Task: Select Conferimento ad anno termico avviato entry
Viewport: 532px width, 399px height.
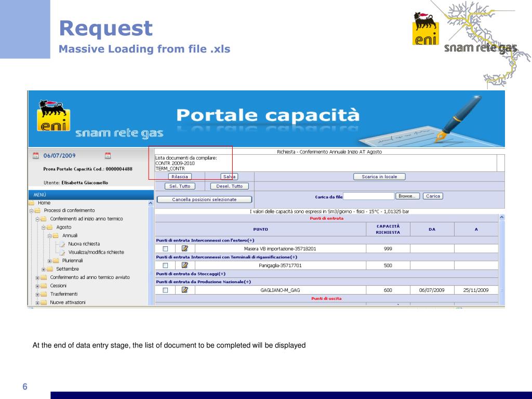Action: (90, 277)
